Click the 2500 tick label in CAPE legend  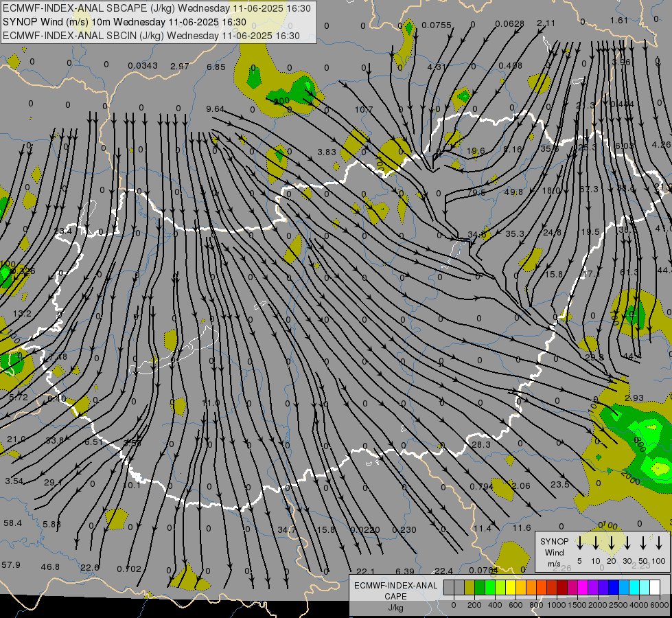point(618,605)
